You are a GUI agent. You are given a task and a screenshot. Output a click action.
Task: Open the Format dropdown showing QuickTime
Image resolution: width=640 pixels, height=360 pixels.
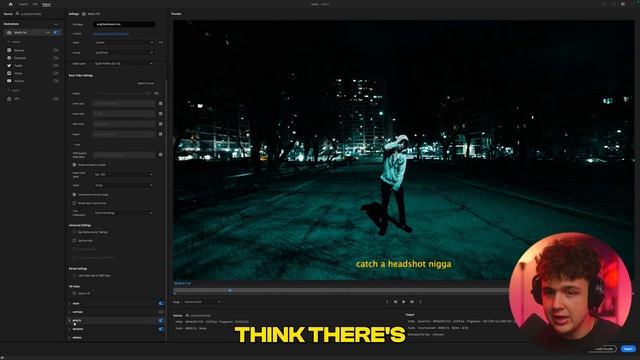point(124,53)
